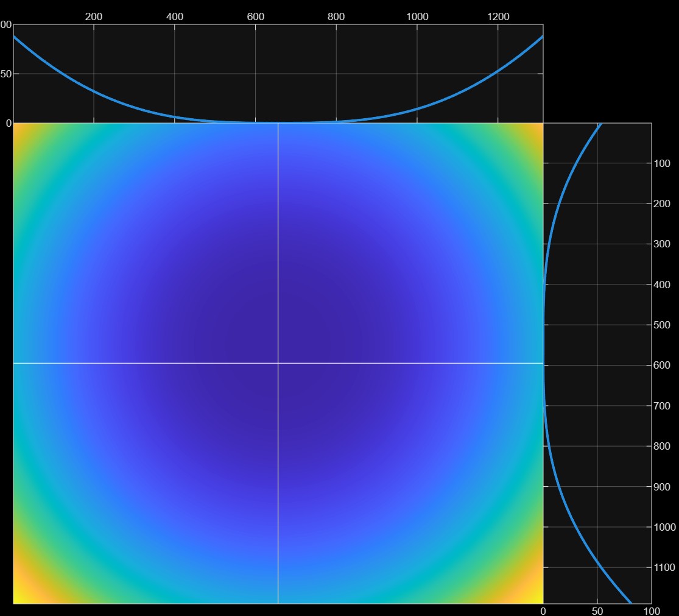Click the 600 tick label on top axis

[256, 16]
